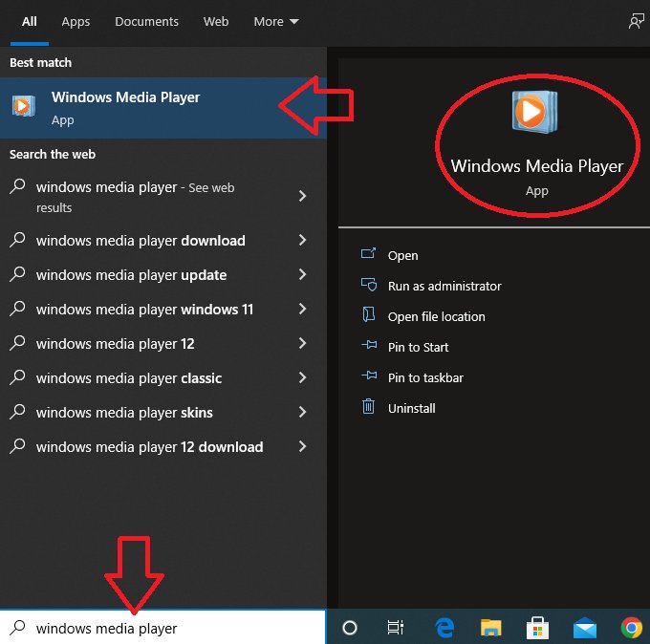Click the Open action icon
The width and height of the screenshot is (650, 644).
click(369, 253)
